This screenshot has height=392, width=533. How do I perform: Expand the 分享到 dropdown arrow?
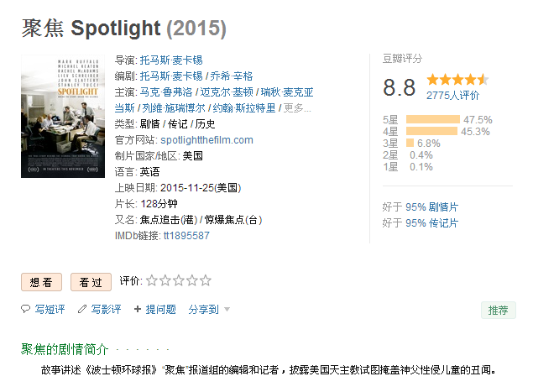[227, 310]
